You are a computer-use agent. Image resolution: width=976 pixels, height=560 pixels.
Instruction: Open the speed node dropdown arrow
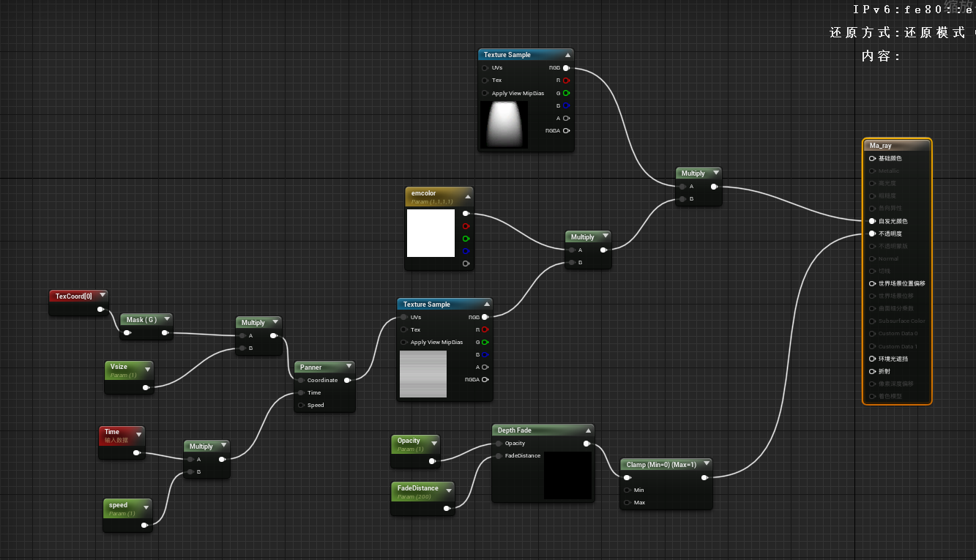click(146, 508)
